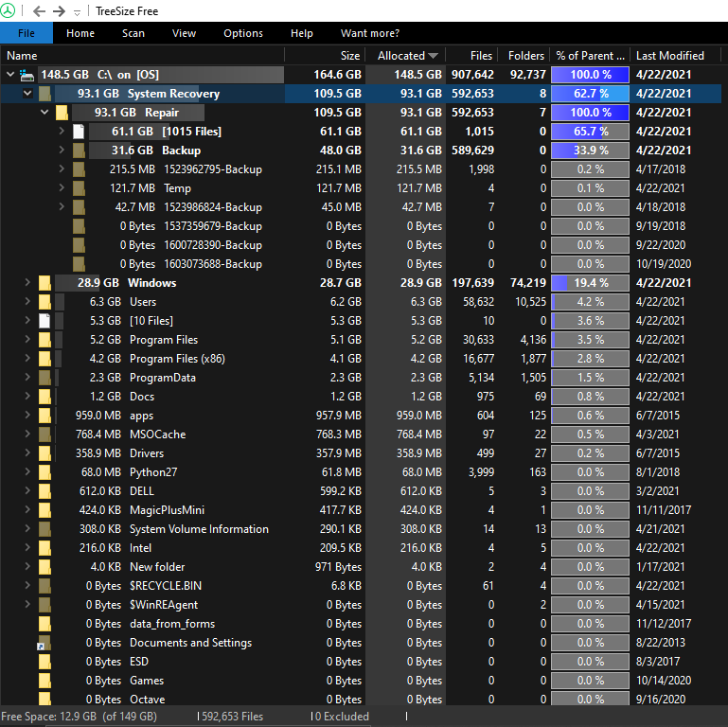Viewport: 728px width, 727px height.
Task: Select the New folder row
Action: [x=361, y=567]
